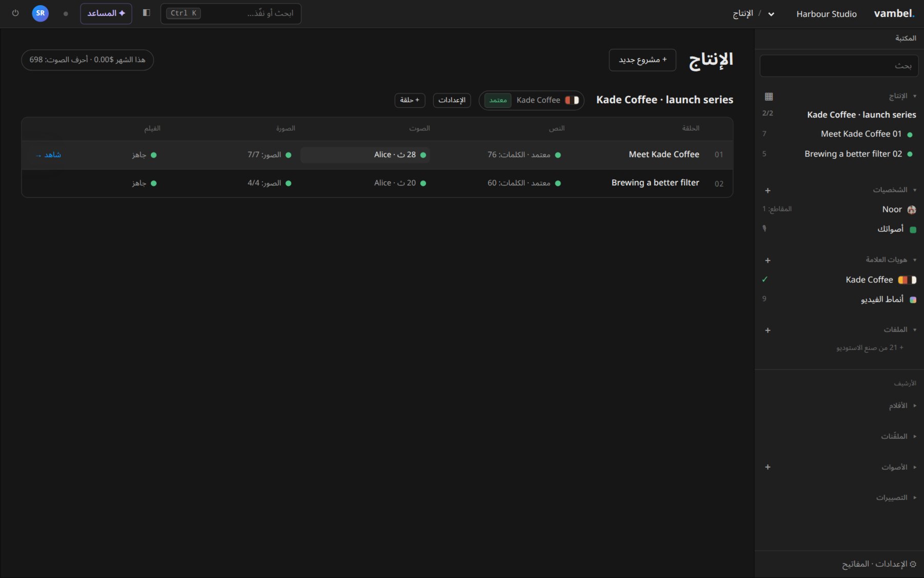Expand the الملقّنات archive section
Image resolution: width=924 pixels, height=578 pixels.
pos(899,436)
